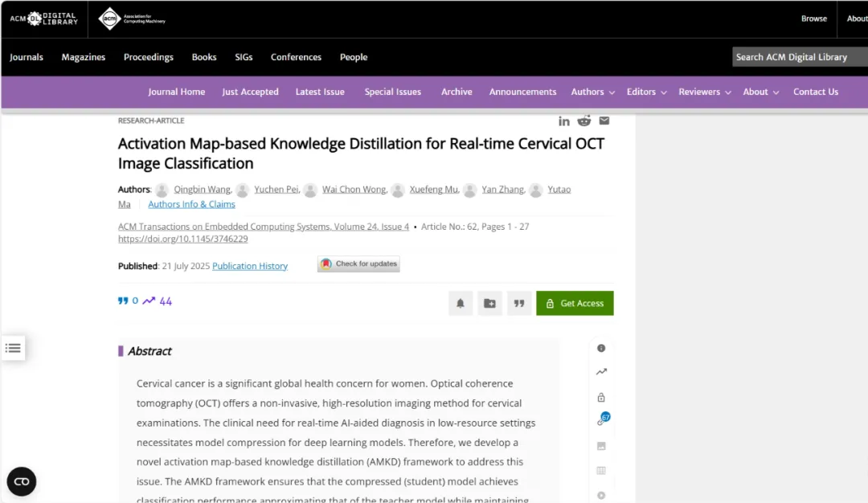Open the Proceedings menu item
Viewport: 868px width, 503px height.
[x=149, y=57]
